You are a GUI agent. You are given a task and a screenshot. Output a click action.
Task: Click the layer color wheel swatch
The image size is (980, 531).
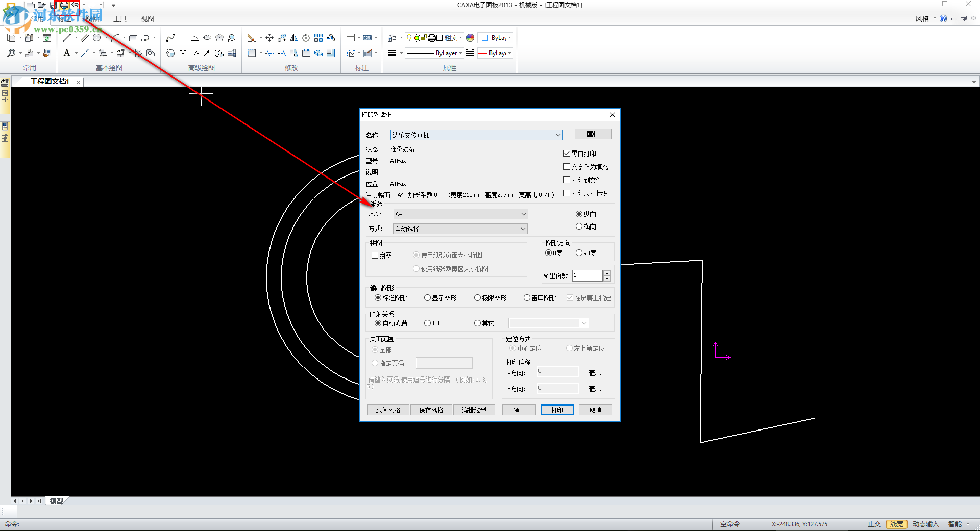click(470, 38)
